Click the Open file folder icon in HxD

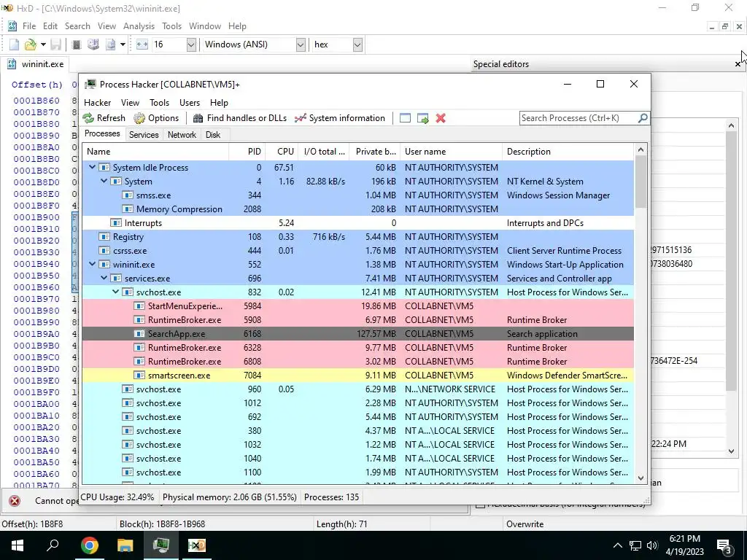31,44
